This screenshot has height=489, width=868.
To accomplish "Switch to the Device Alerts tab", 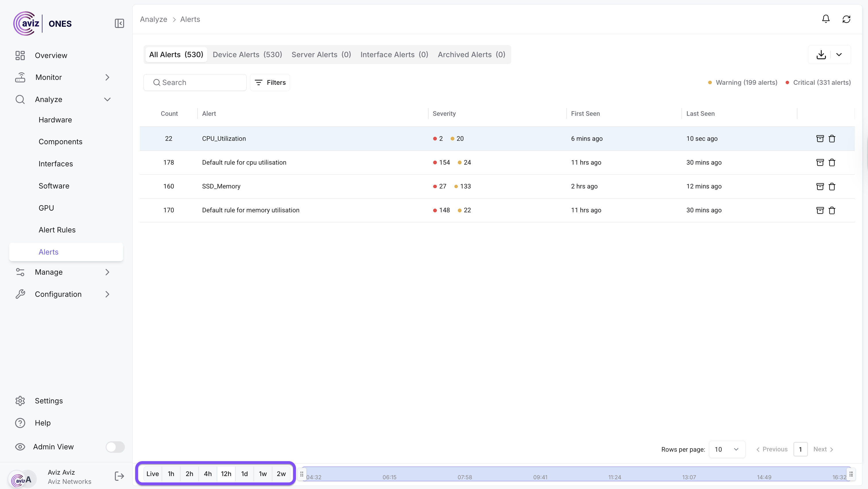I will (247, 55).
